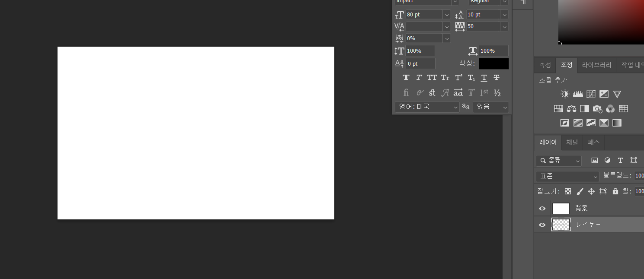Add Vibrance adjustment
Viewport: 644px width, 279px height.
point(617,94)
